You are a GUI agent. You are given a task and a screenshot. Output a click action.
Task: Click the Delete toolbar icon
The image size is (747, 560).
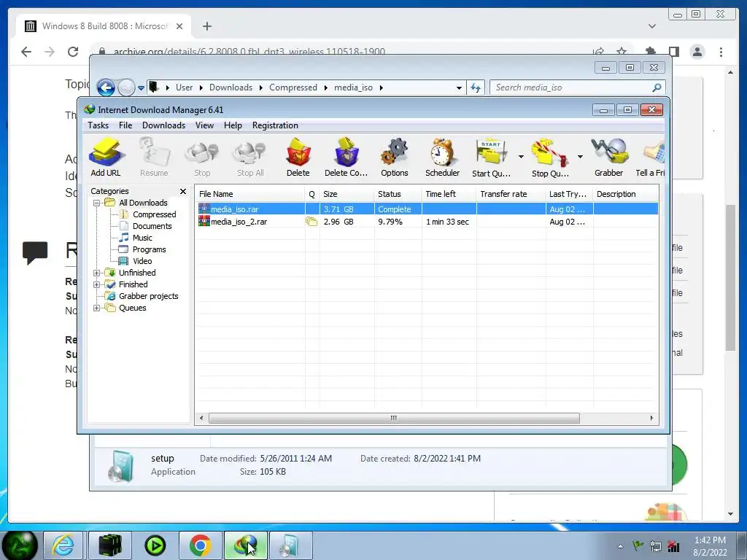point(298,157)
